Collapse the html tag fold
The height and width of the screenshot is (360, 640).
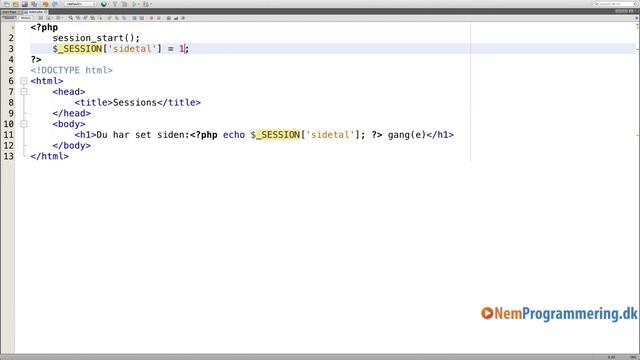[x=24, y=81]
